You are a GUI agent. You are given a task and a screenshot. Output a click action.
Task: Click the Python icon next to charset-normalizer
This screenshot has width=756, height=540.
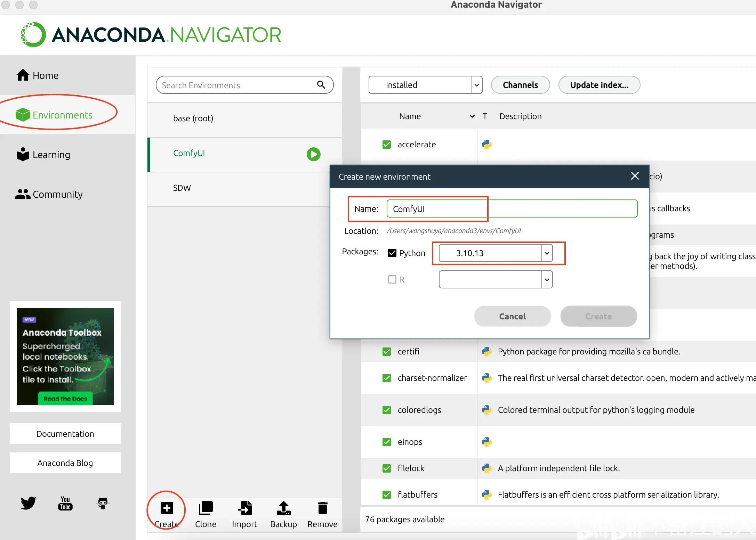[487, 378]
